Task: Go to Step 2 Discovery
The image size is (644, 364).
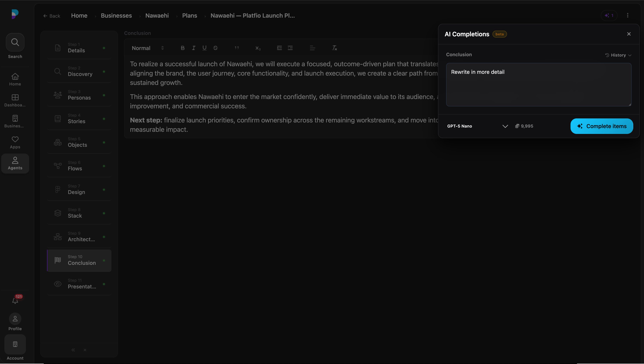Action: click(x=79, y=72)
